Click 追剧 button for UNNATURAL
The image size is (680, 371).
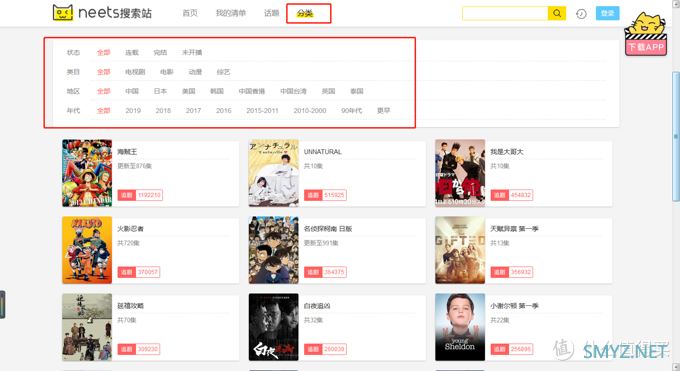313,195
